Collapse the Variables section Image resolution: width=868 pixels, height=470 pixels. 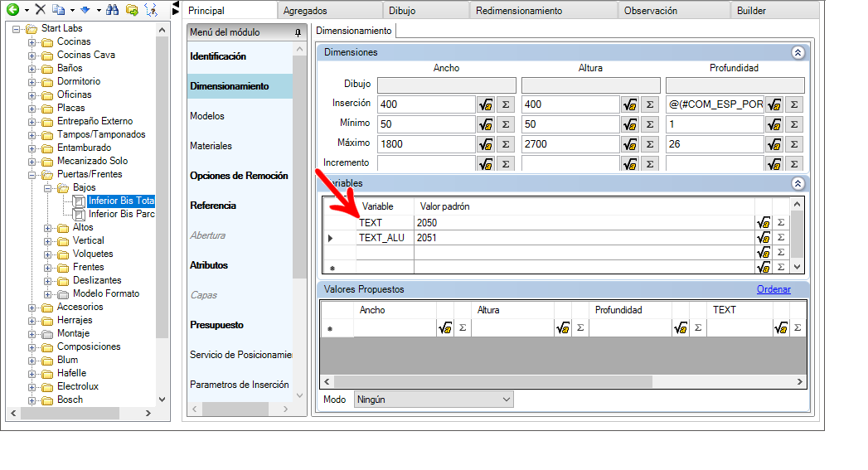[798, 183]
